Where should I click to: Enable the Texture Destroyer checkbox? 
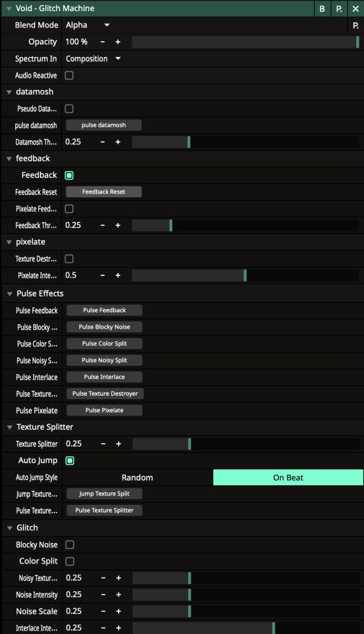coord(69,259)
